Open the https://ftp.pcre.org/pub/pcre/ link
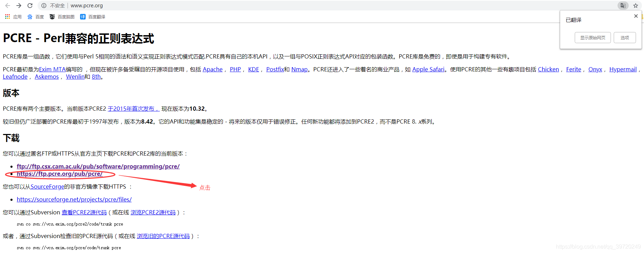Image resolution: width=644 pixels, height=253 pixels. tap(60, 174)
